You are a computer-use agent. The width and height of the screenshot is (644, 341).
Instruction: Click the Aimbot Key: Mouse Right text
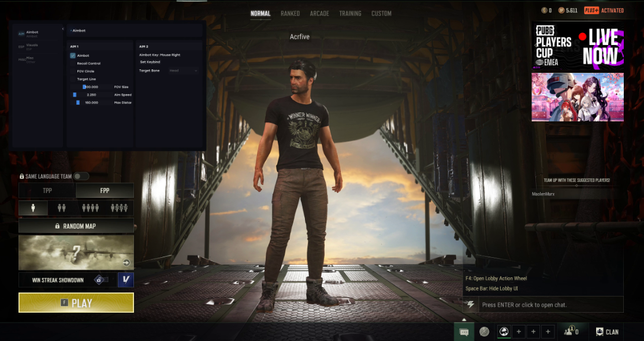pos(160,55)
